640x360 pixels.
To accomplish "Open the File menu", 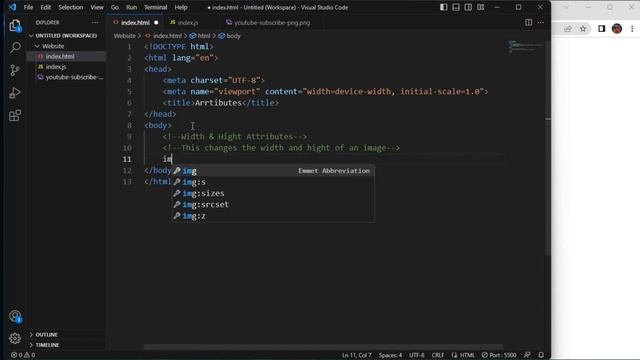I will click(28, 7).
